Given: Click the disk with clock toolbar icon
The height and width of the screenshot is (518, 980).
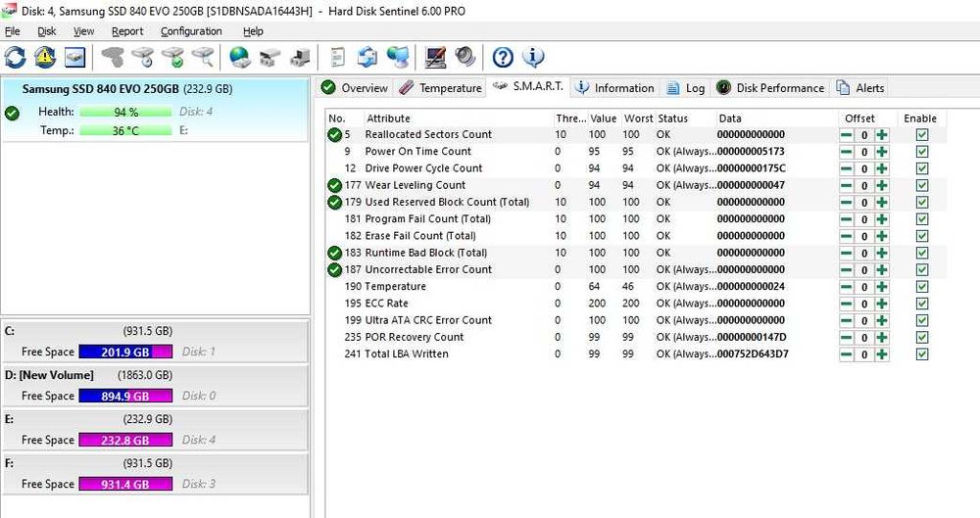Looking at the screenshot, I should click(143, 58).
